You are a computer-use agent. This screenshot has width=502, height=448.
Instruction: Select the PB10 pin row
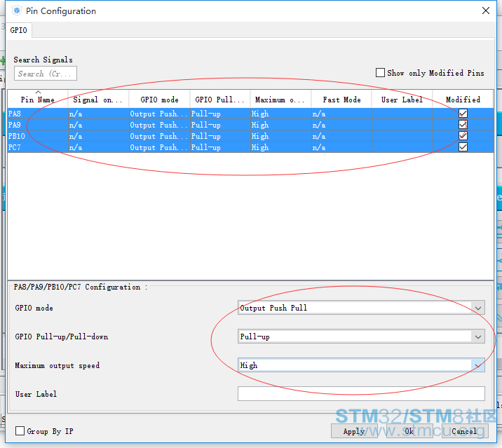point(250,136)
